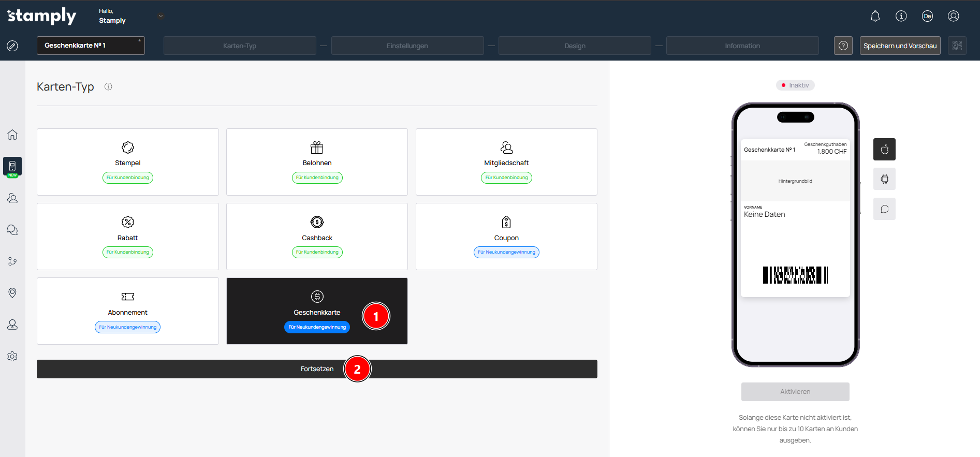Open the language selector De icon
Screen dimensions: 980x457
(x=927, y=16)
